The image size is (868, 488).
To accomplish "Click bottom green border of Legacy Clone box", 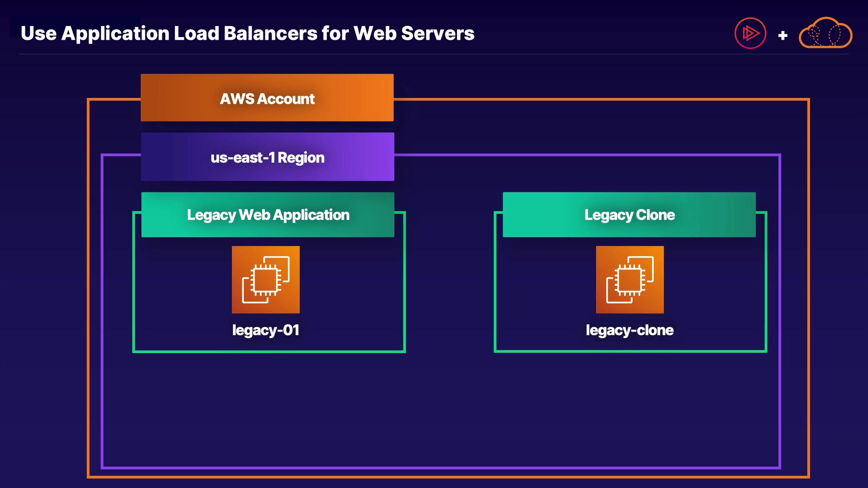I will pyautogui.click(x=630, y=351).
